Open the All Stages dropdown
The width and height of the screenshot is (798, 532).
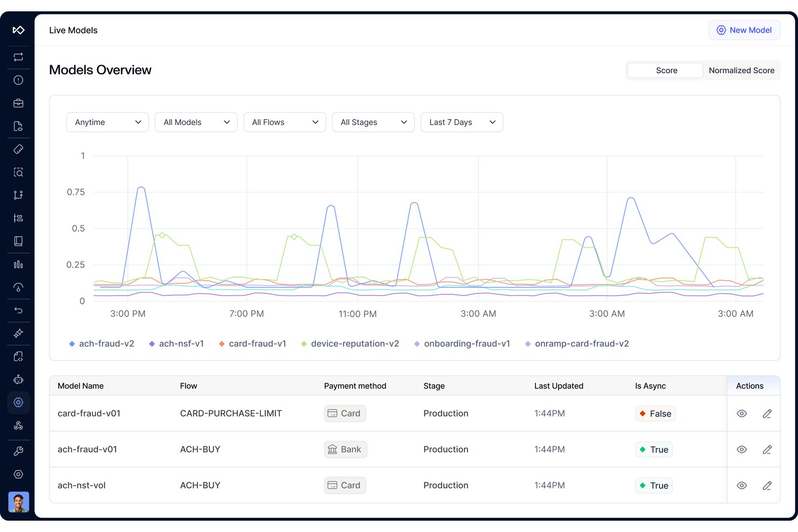[373, 122]
